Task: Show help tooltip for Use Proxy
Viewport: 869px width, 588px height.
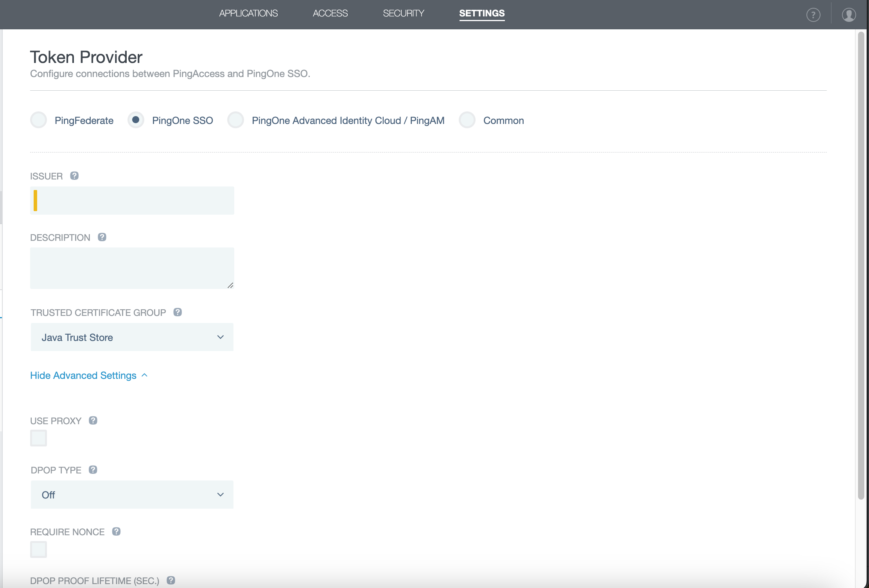Action: (x=93, y=420)
